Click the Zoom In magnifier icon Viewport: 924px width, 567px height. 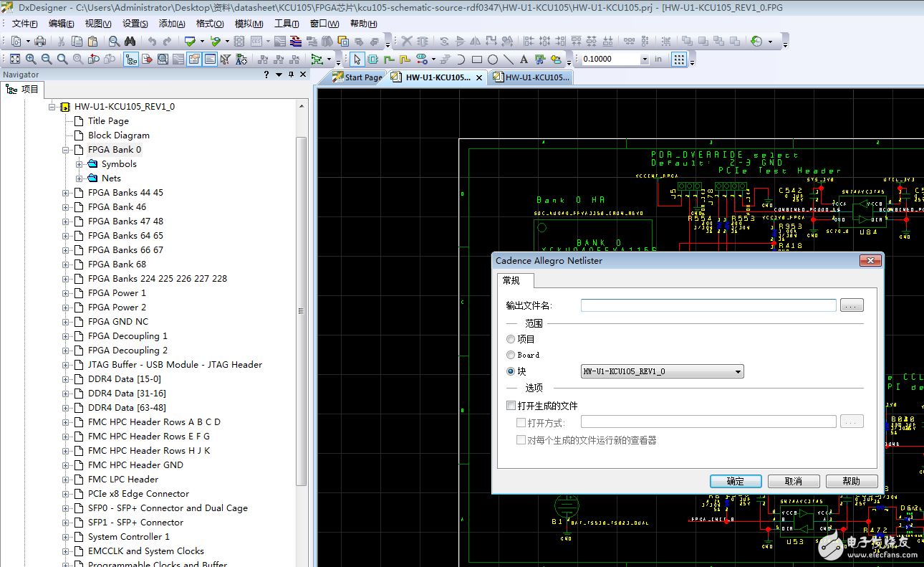click(31, 59)
